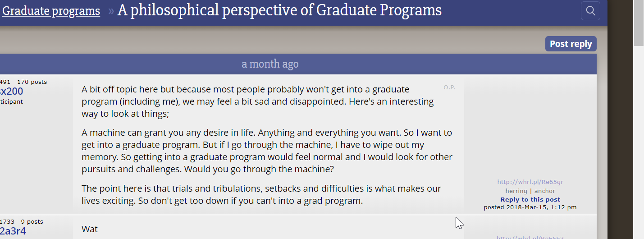644x239 pixels.
Task: Click the vertical scrollbar thumb
Action: tap(639, 23)
